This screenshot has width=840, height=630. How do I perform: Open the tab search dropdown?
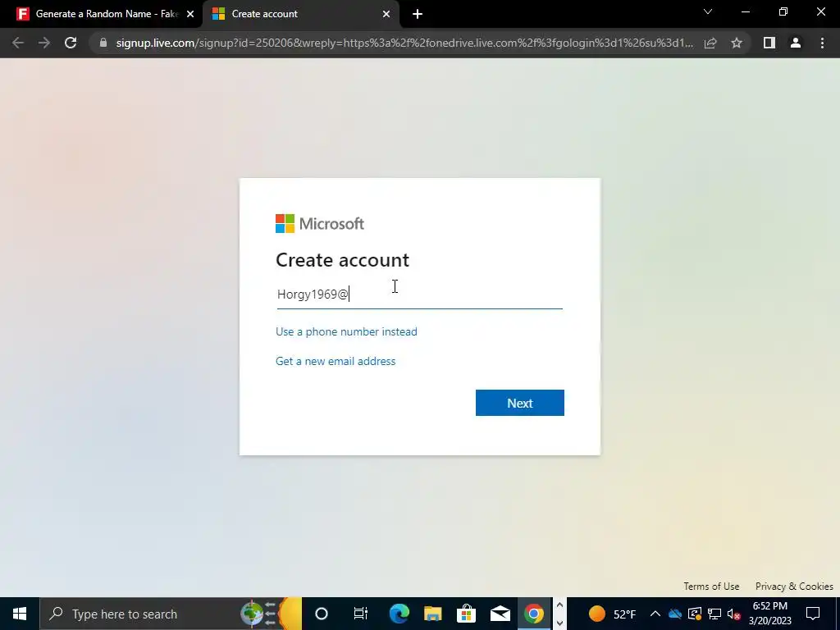(x=708, y=11)
